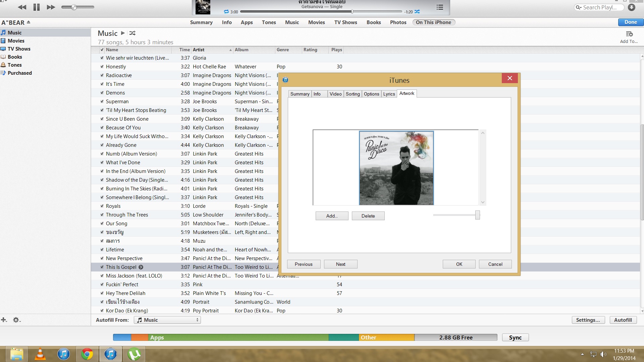
Task: Click the Search Playlist field
Action: [x=599, y=7]
